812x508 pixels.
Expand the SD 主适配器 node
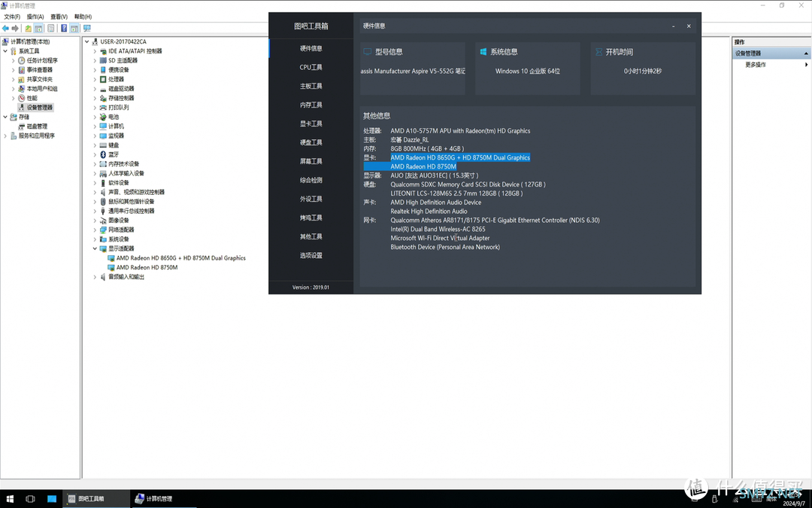tap(95, 61)
